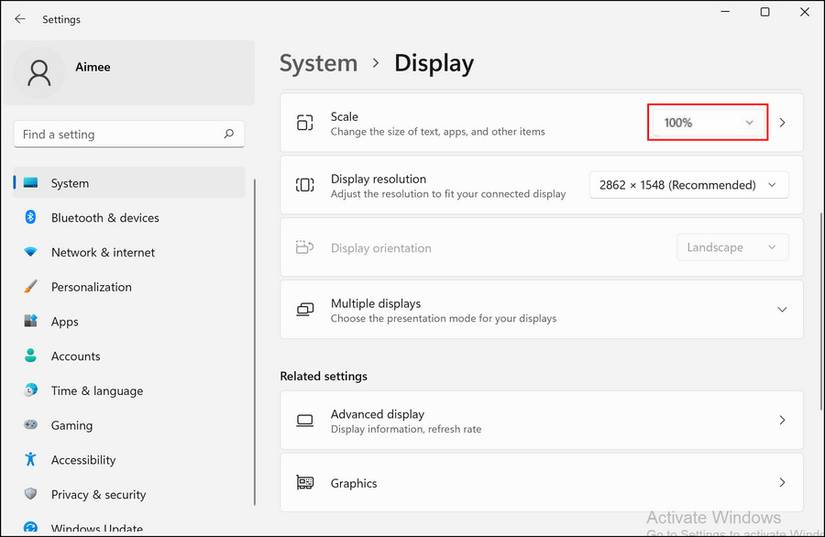The height and width of the screenshot is (537, 825).
Task: Click the Privacy & security shield icon
Action: click(31, 494)
